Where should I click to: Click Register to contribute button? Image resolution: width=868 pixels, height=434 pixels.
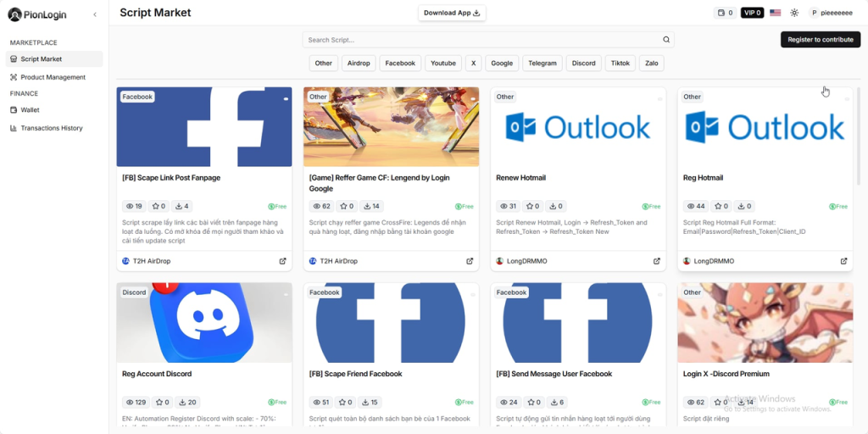click(x=820, y=40)
